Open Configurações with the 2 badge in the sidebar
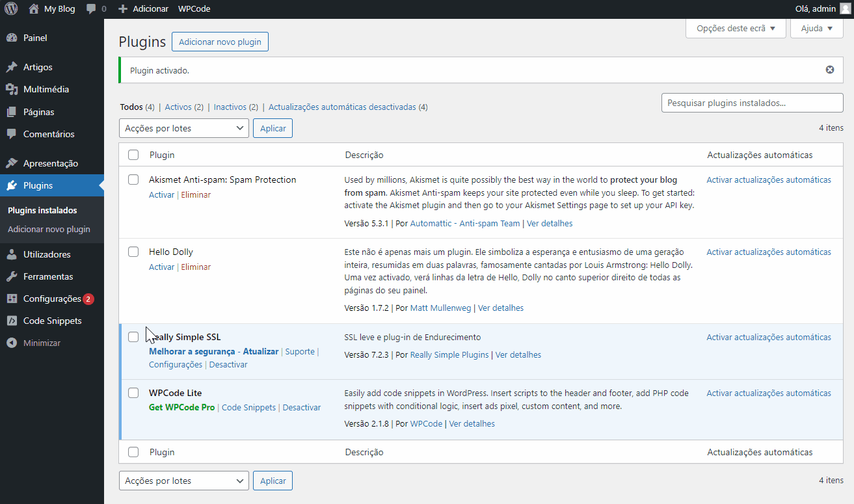This screenshot has width=854, height=504. pos(52,298)
